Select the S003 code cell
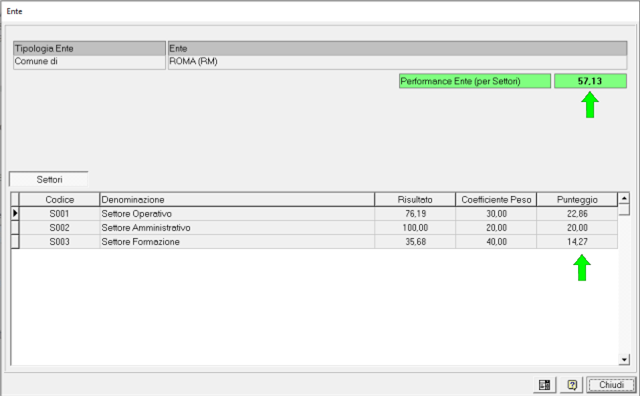This screenshot has height=396, width=640. click(59, 241)
